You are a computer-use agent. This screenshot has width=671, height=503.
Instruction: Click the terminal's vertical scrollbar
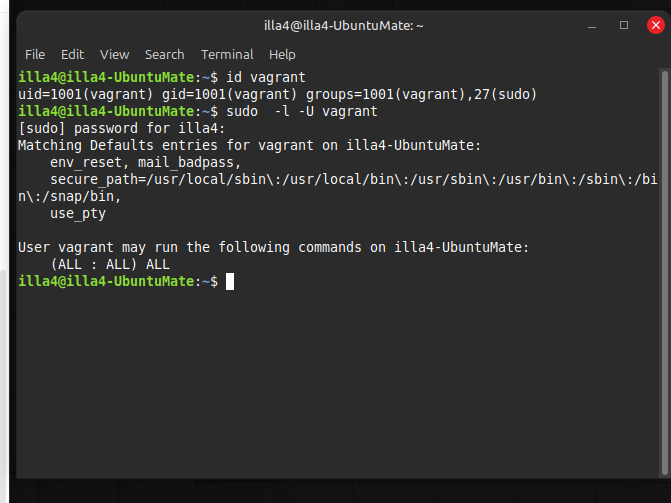click(664, 250)
